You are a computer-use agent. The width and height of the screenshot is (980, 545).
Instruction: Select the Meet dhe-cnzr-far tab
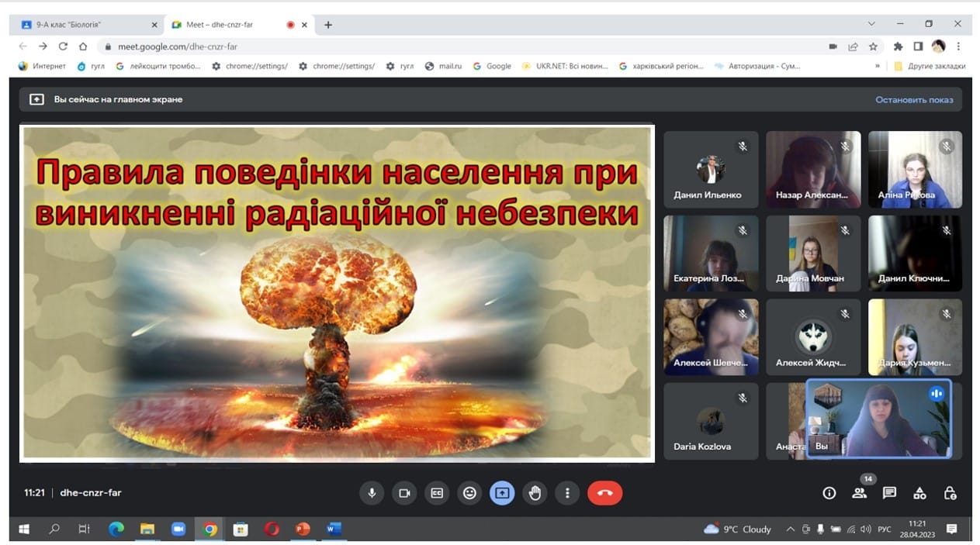[x=229, y=25]
